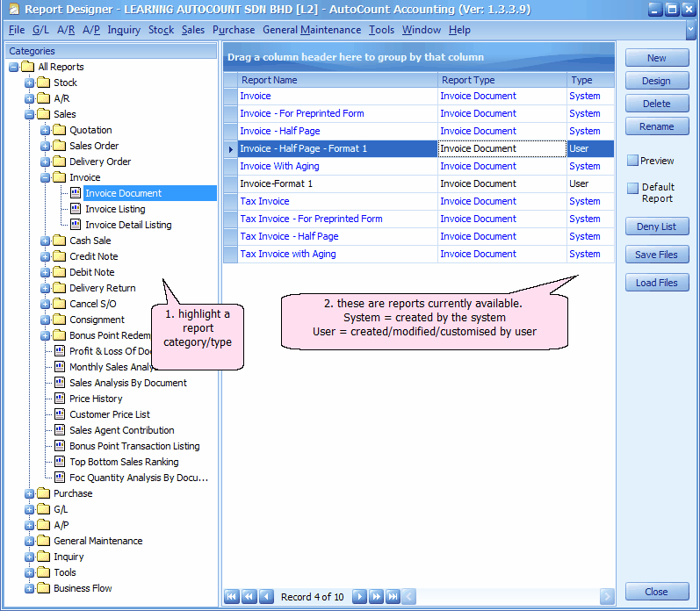The height and width of the screenshot is (611, 700).
Task: Expand the Sales Order folder node
Action: point(45,146)
